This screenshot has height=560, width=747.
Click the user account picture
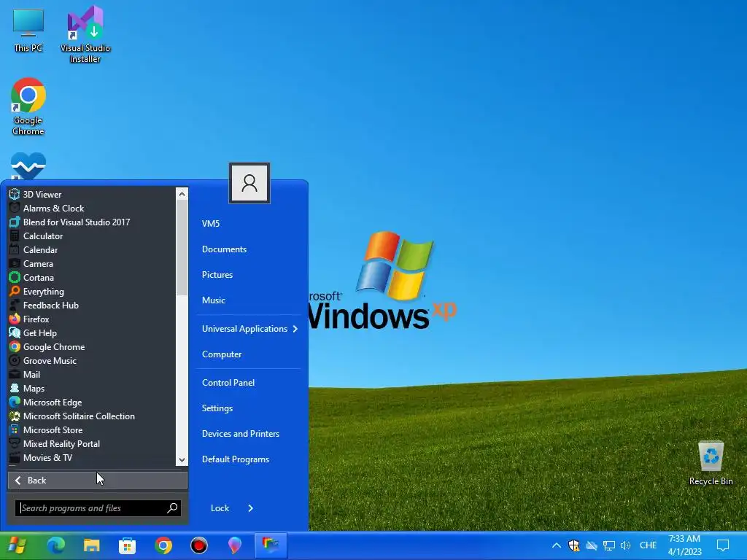tap(249, 183)
